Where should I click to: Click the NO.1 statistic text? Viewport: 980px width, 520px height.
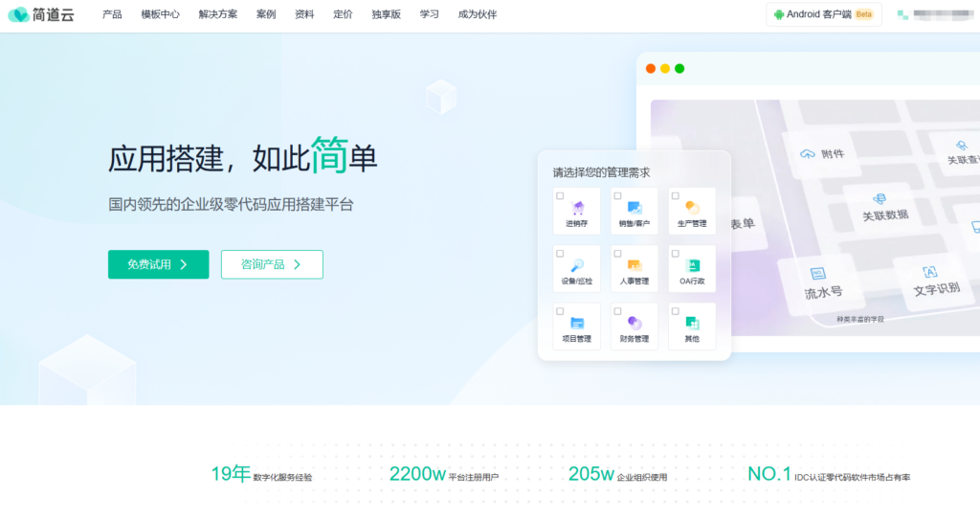[769, 474]
